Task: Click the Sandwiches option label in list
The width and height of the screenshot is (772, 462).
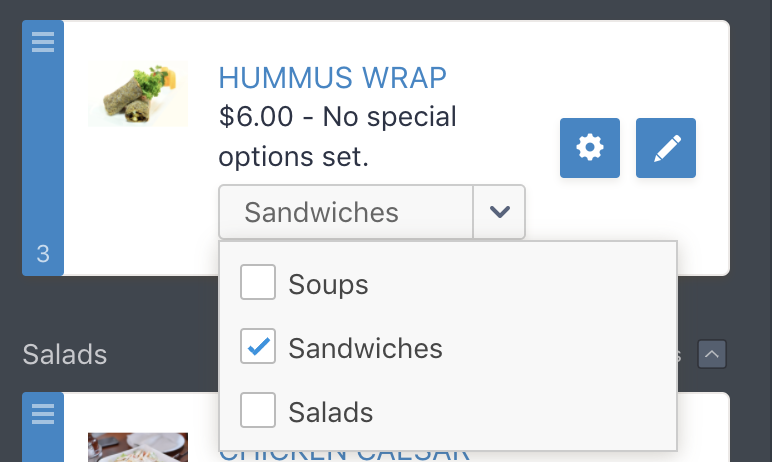Action: (x=365, y=349)
